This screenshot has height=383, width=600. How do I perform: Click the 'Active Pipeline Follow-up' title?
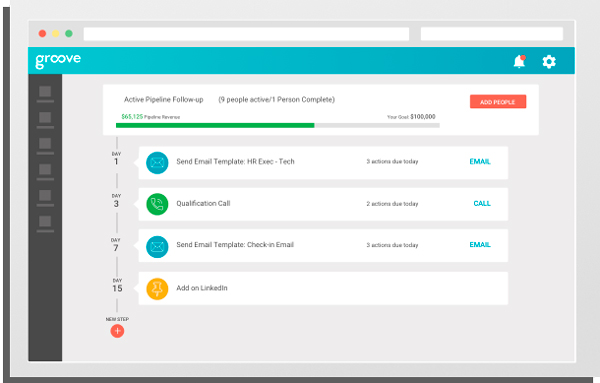pyautogui.click(x=163, y=99)
